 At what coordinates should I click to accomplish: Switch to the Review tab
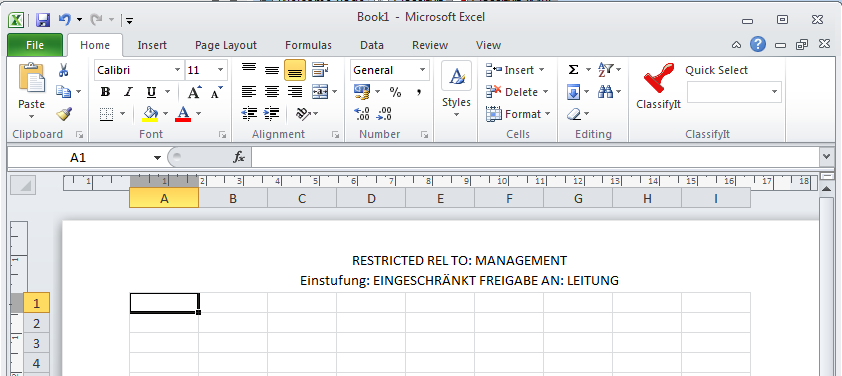coord(430,45)
